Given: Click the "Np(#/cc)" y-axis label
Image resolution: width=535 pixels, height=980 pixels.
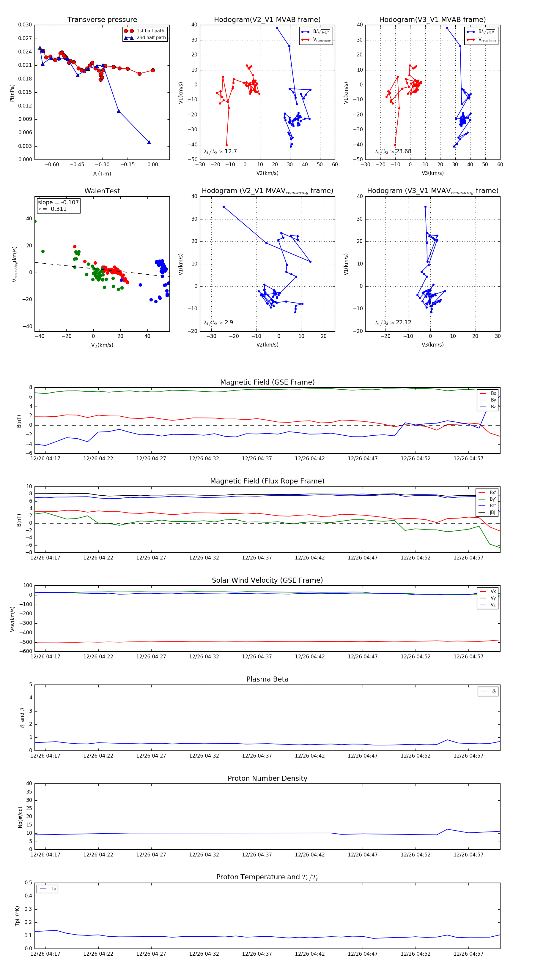Looking at the screenshot, I should click(20, 817).
